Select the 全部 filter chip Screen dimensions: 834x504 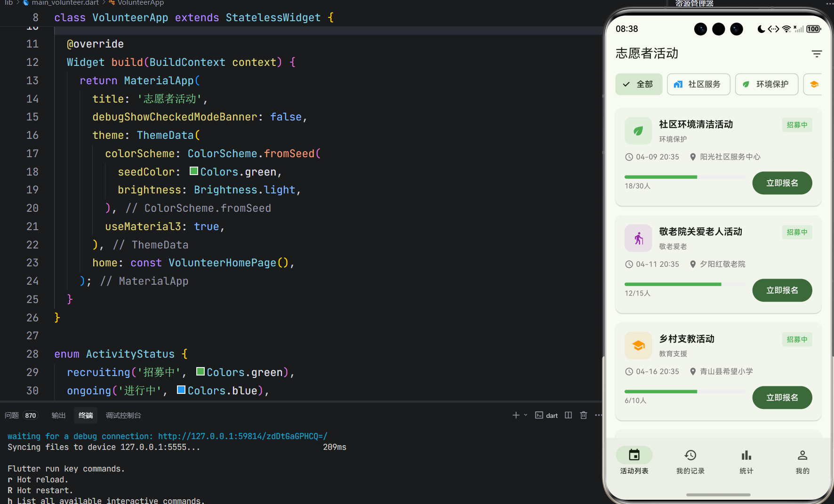639,84
